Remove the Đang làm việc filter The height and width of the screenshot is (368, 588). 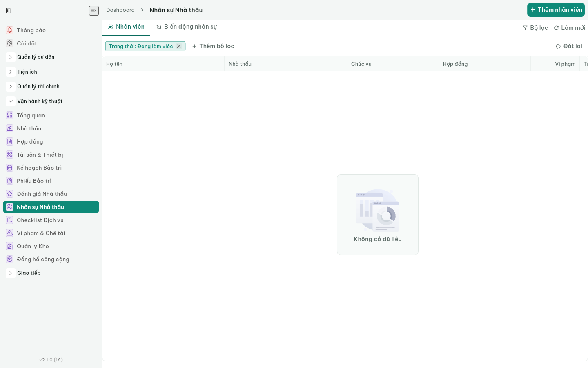(x=179, y=46)
